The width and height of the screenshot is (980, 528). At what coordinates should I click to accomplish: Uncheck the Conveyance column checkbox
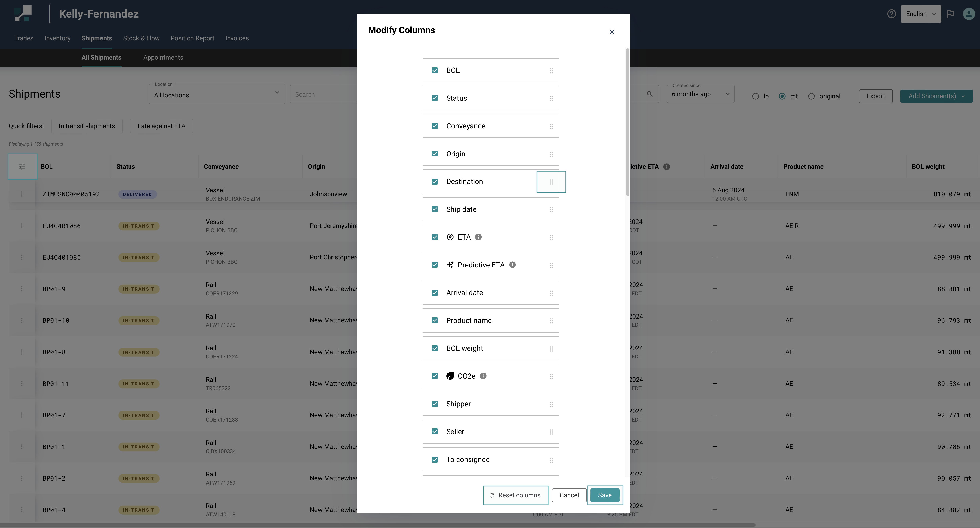click(435, 126)
